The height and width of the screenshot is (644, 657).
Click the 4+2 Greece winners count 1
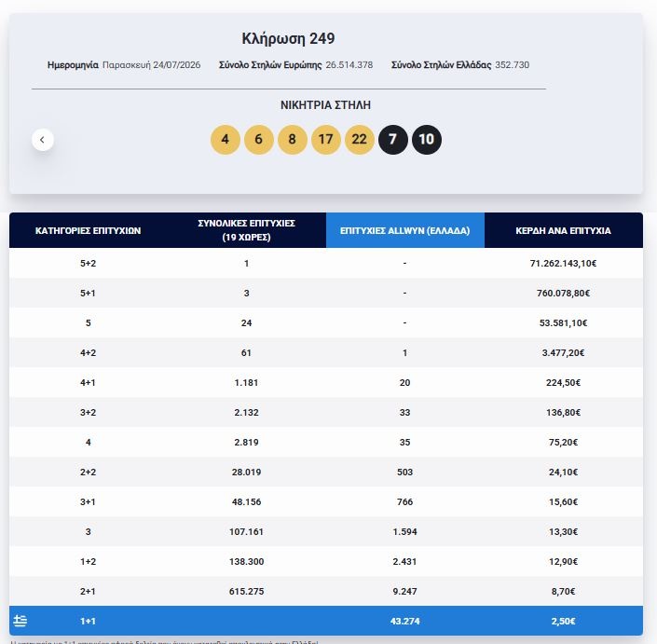[x=404, y=353]
